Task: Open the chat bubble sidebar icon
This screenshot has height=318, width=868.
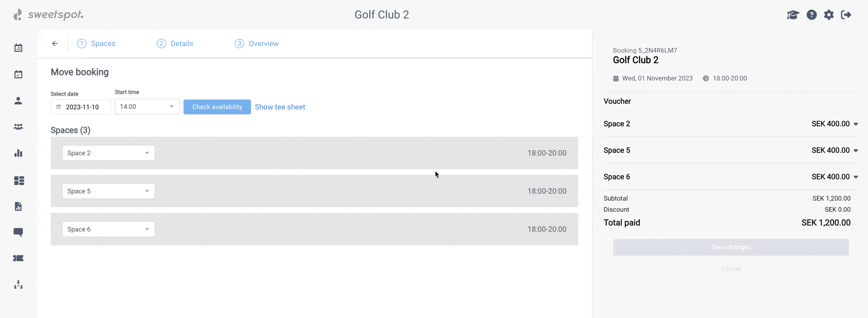Action: point(18,232)
